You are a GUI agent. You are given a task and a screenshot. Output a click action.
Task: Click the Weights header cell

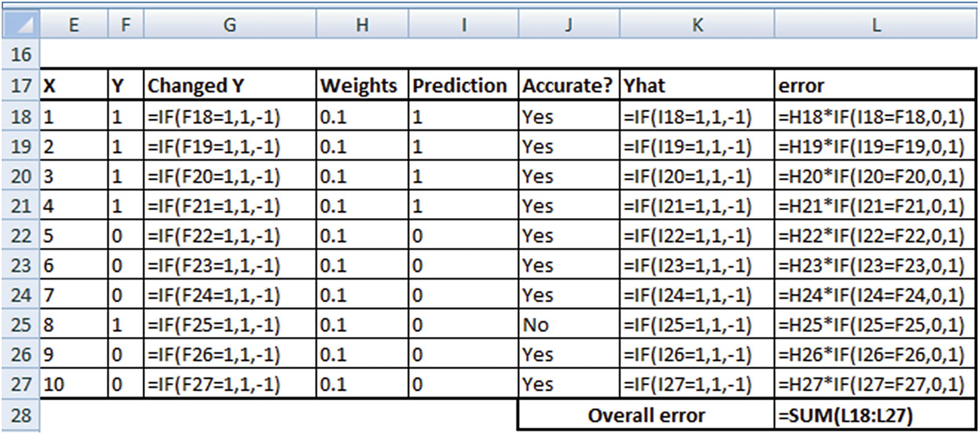tap(362, 86)
